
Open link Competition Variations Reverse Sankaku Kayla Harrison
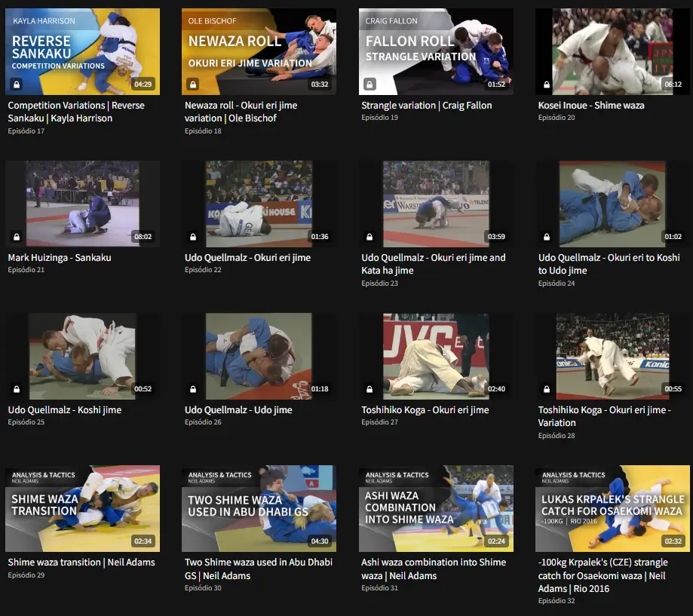pyautogui.click(x=76, y=112)
